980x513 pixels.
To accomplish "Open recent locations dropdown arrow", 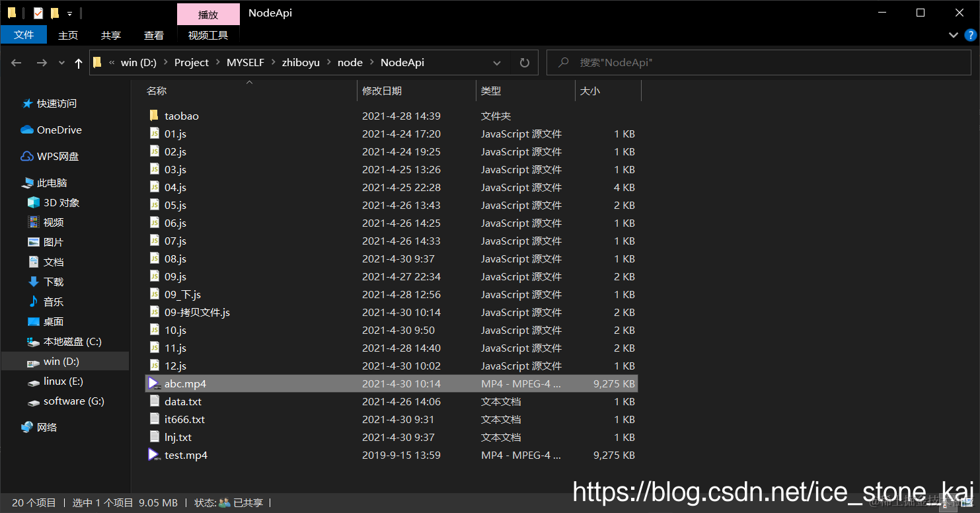I will pyautogui.click(x=61, y=63).
